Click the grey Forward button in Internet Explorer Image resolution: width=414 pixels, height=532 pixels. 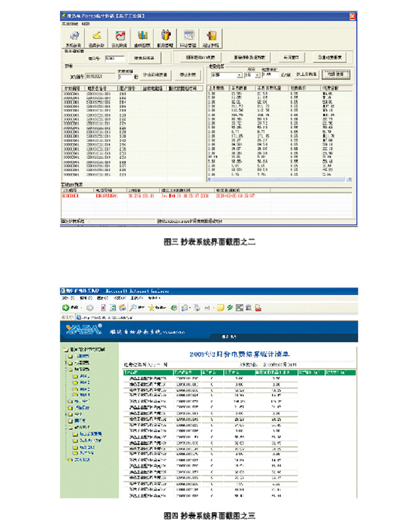point(89,308)
